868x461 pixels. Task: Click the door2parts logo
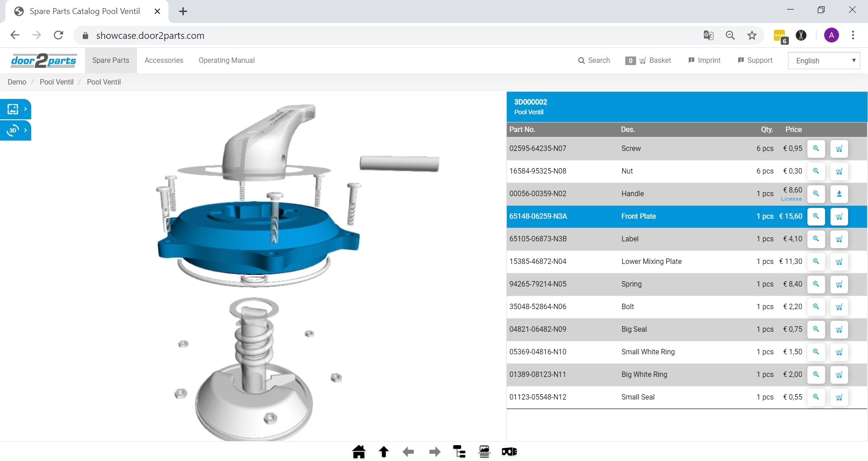click(x=44, y=60)
